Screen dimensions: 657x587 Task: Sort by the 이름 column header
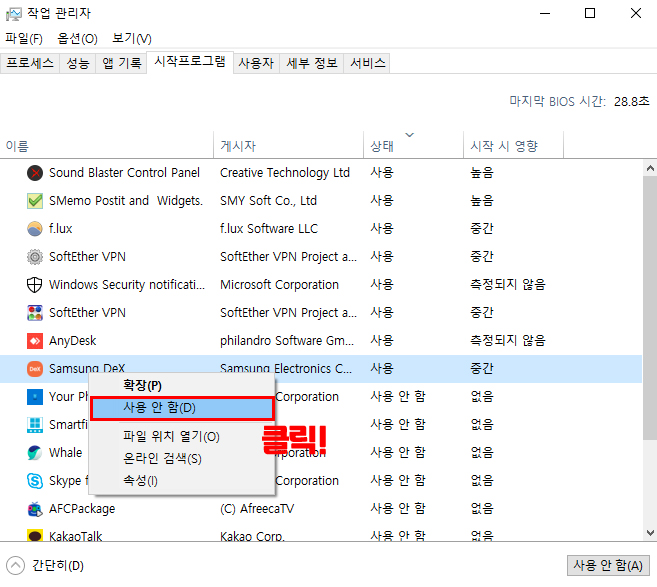coord(107,145)
